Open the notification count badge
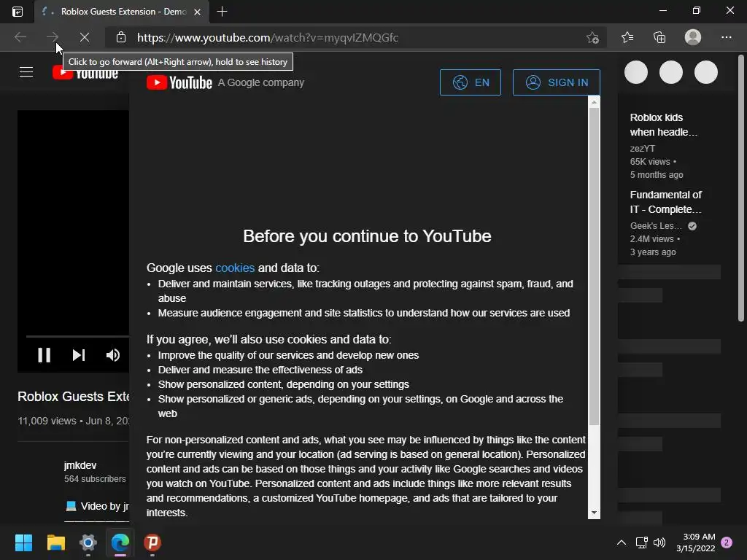Image resolution: width=747 pixels, height=560 pixels. (x=727, y=542)
